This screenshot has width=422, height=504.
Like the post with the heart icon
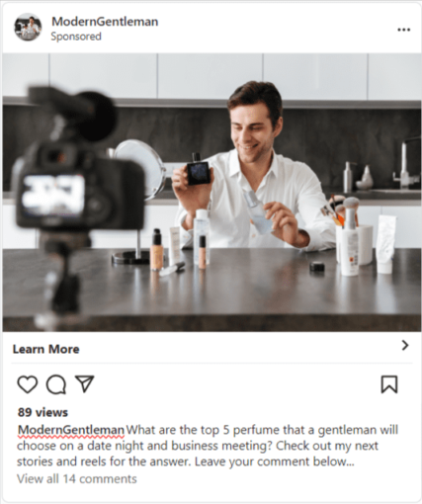27,384
